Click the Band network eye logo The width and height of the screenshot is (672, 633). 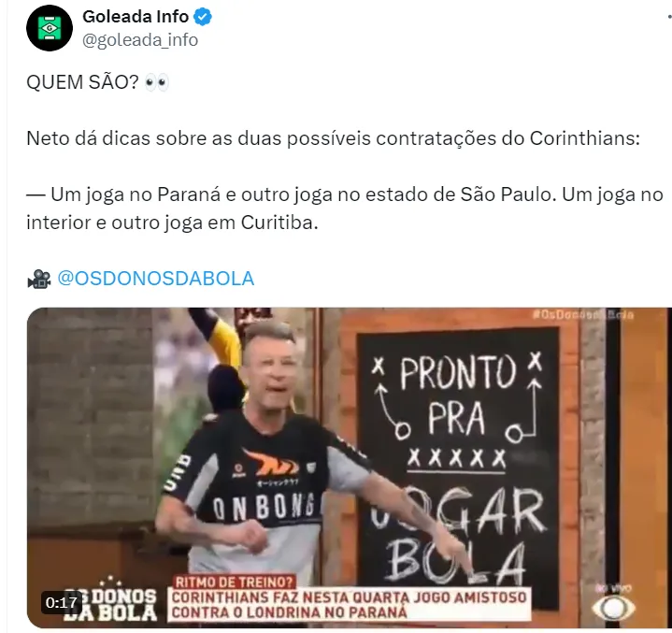(614, 606)
